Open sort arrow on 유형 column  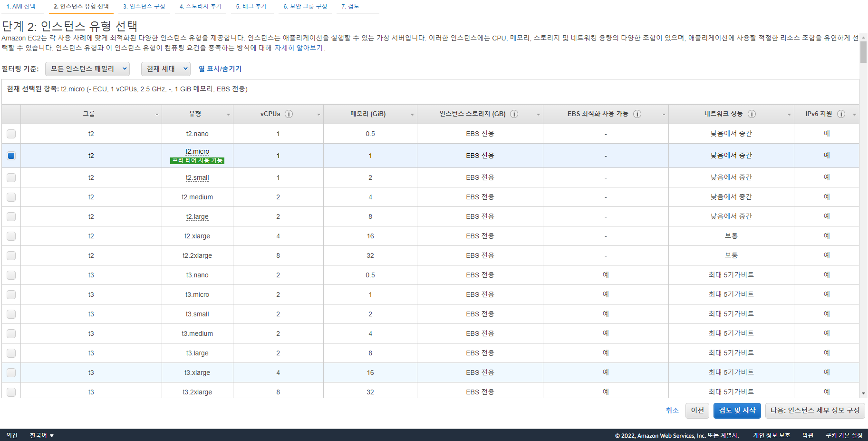coord(228,115)
